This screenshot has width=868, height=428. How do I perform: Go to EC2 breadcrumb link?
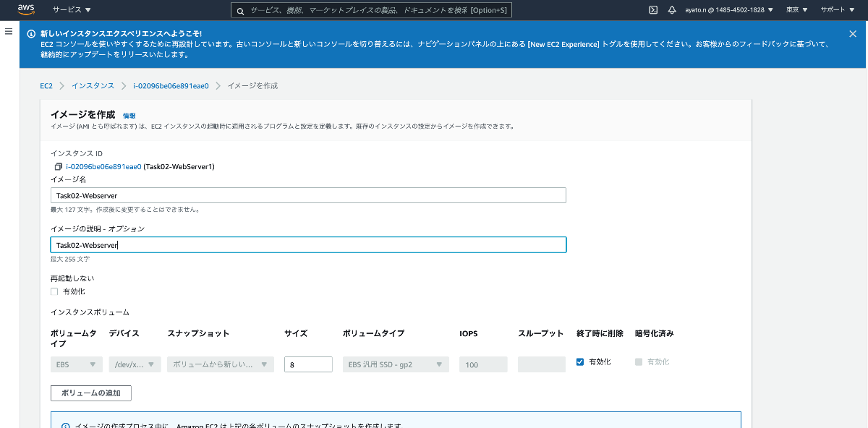click(x=46, y=85)
